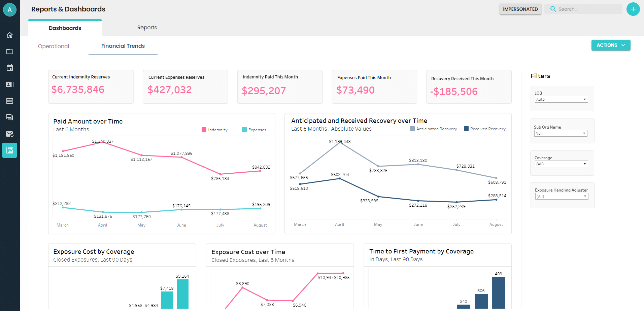The width and height of the screenshot is (644, 311).
Task: Open the LOB dropdown showing Auto
Action: point(561,99)
